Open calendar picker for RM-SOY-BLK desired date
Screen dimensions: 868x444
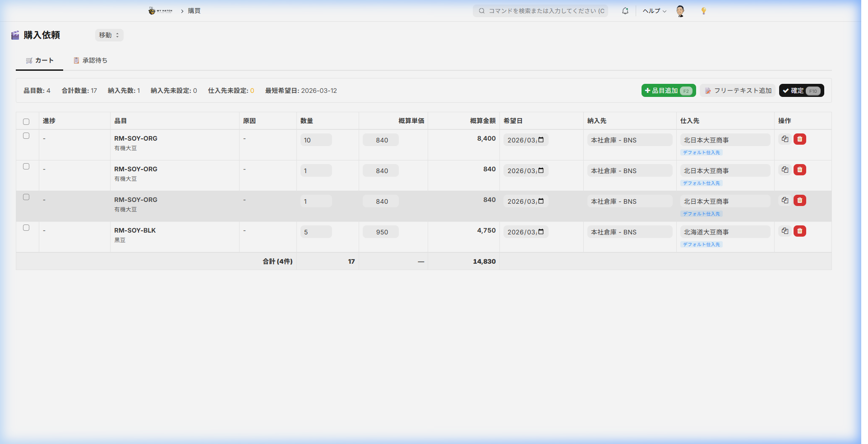(x=541, y=232)
